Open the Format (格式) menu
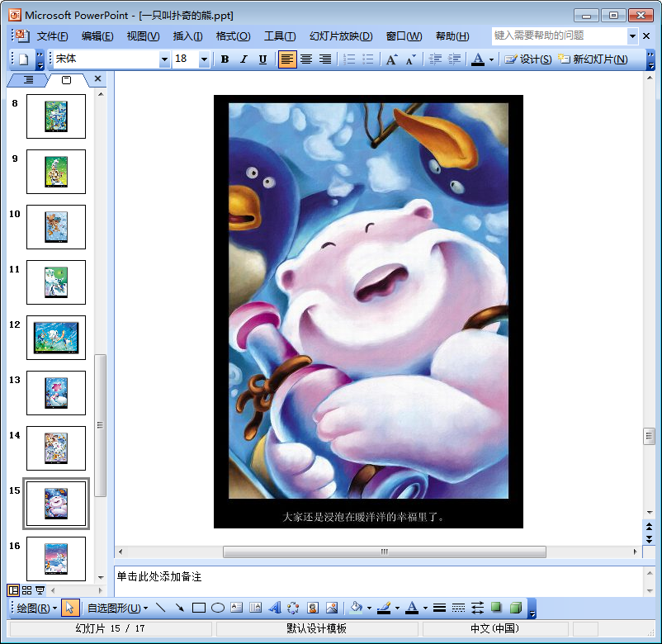 pos(233,36)
